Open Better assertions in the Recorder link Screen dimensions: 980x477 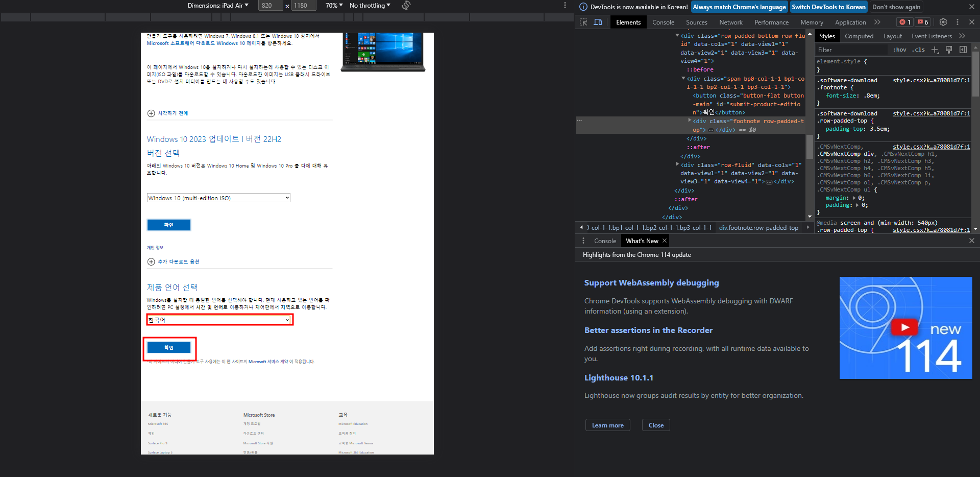click(648, 330)
